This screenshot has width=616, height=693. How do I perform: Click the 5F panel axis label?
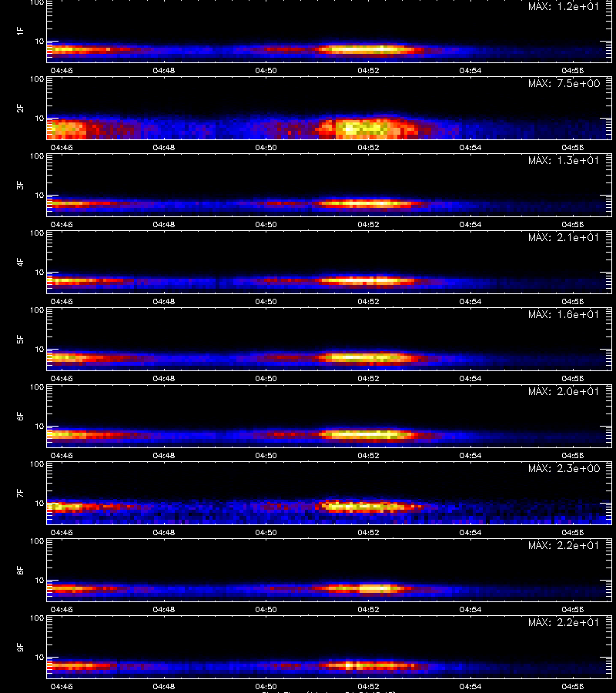[x=20, y=339]
